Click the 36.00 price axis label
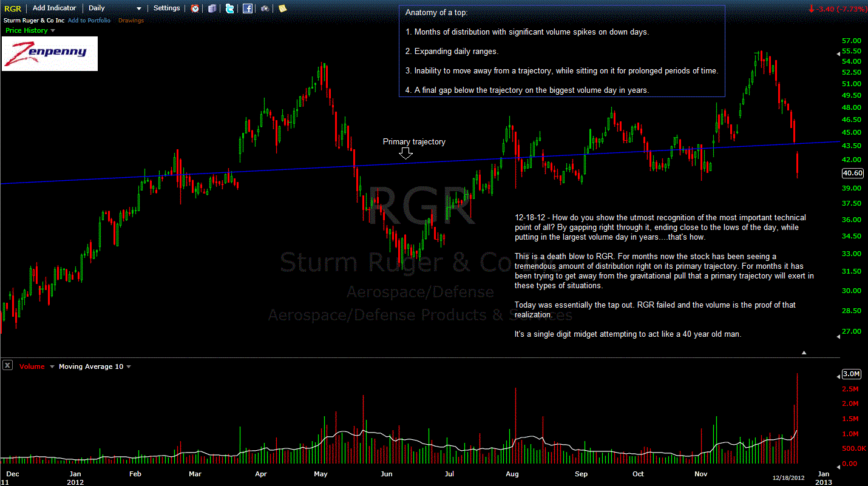This screenshot has width=868, height=486. click(851, 220)
